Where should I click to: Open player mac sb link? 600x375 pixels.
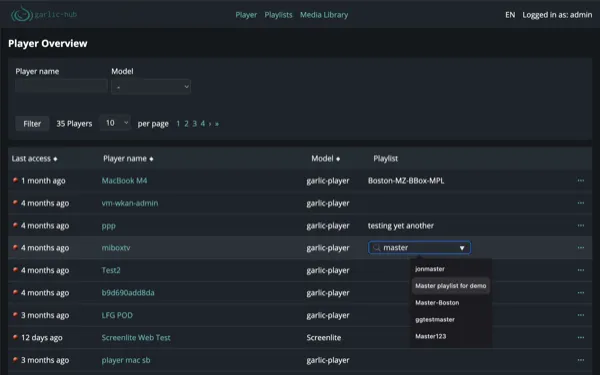click(126, 360)
